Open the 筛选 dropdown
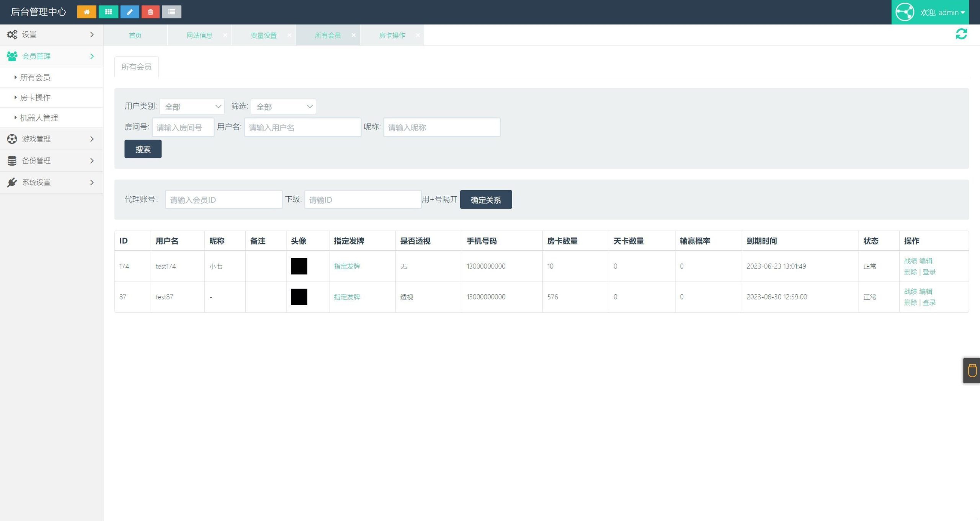The height and width of the screenshot is (521, 980). (283, 107)
